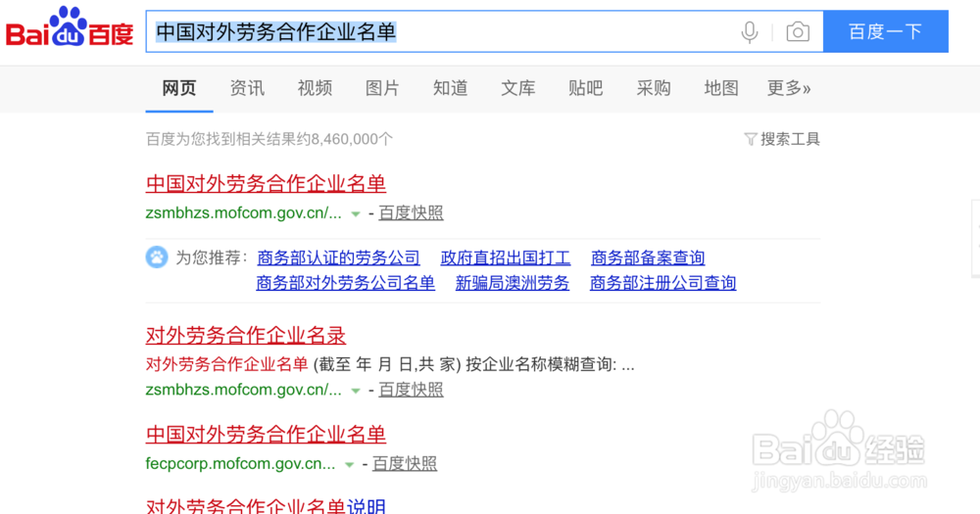
Task: Open suggestion 商务部备案查询
Action: (x=648, y=257)
